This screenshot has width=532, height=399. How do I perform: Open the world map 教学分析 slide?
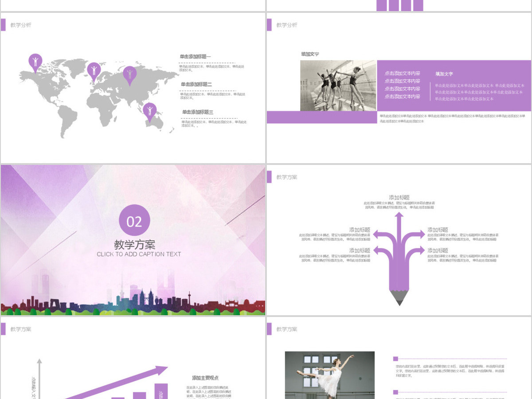(133, 88)
